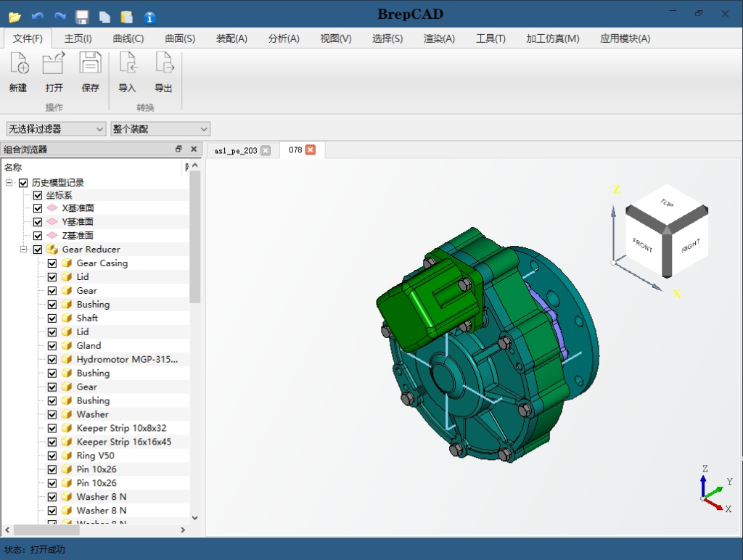Uncheck the X基准面 visibility checkbox

click(x=38, y=208)
